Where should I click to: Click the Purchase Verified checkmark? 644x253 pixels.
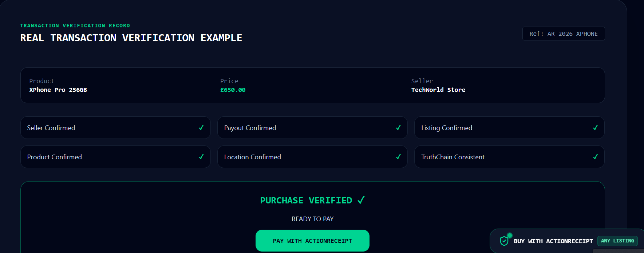(x=361, y=200)
